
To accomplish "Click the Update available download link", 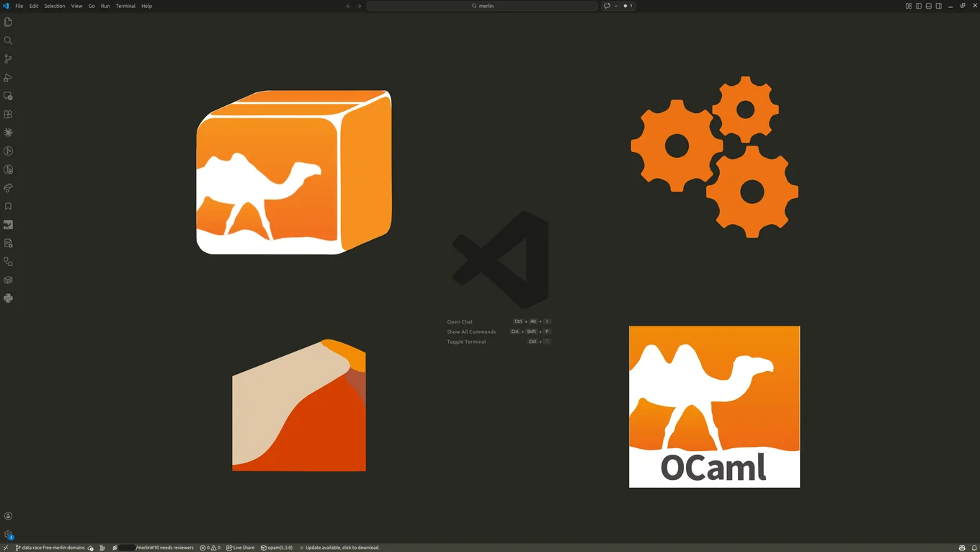I will [x=340, y=548].
